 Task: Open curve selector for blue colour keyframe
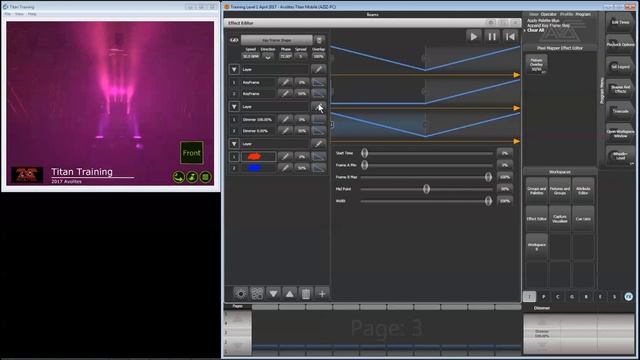pos(318,168)
